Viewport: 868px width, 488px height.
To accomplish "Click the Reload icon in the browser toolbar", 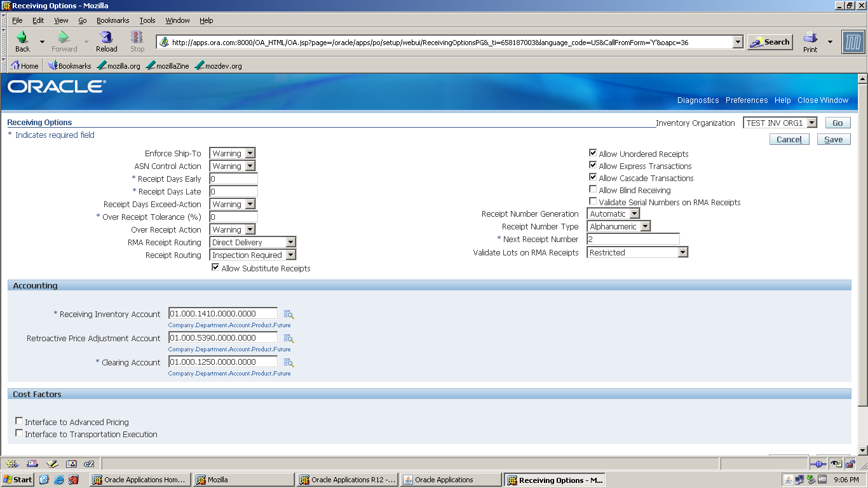I will point(105,41).
